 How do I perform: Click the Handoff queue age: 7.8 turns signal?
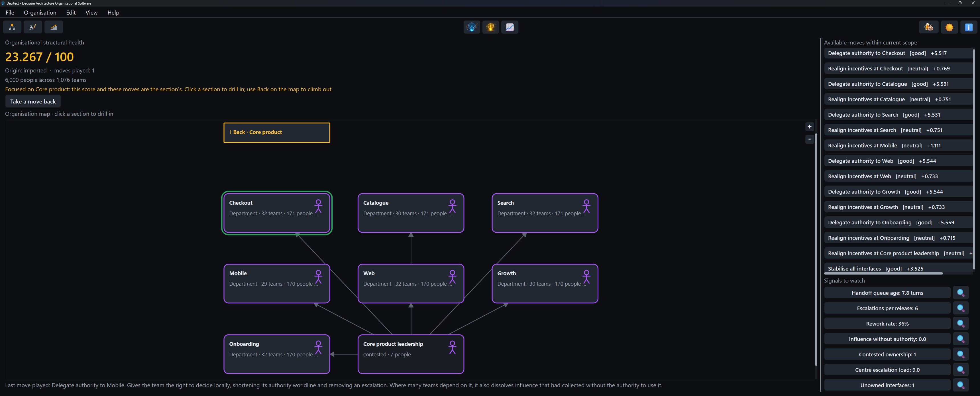tap(887, 293)
